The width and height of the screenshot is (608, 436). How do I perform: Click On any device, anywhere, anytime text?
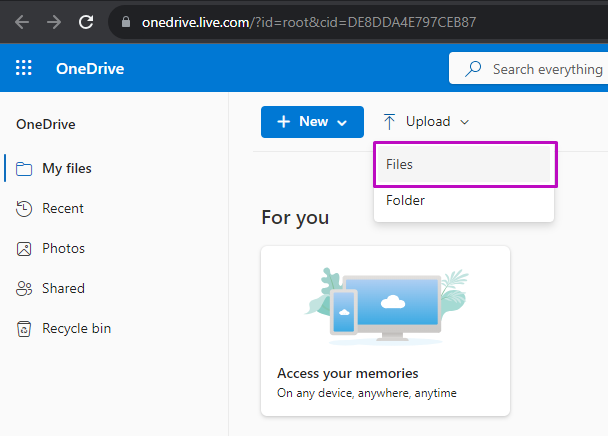[366, 393]
